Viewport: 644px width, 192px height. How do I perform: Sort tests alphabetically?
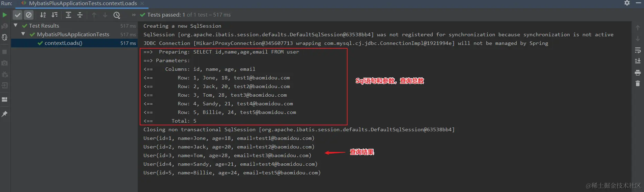coord(43,15)
